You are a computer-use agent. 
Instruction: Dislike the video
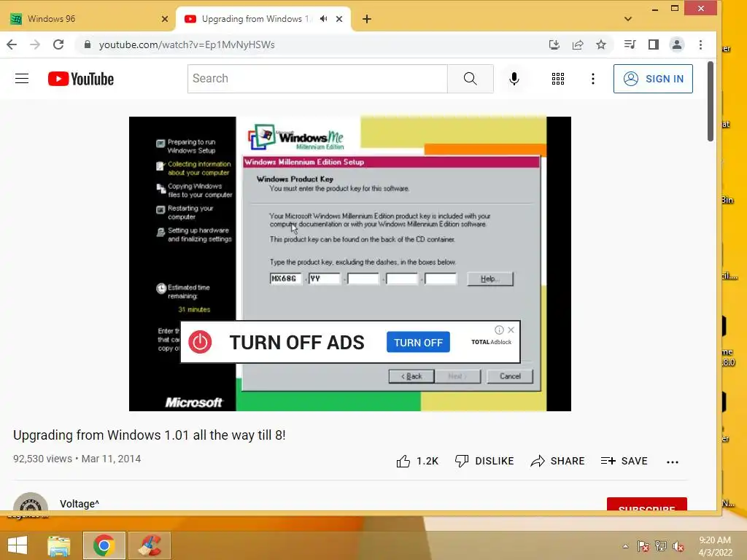pyautogui.click(x=484, y=461)
